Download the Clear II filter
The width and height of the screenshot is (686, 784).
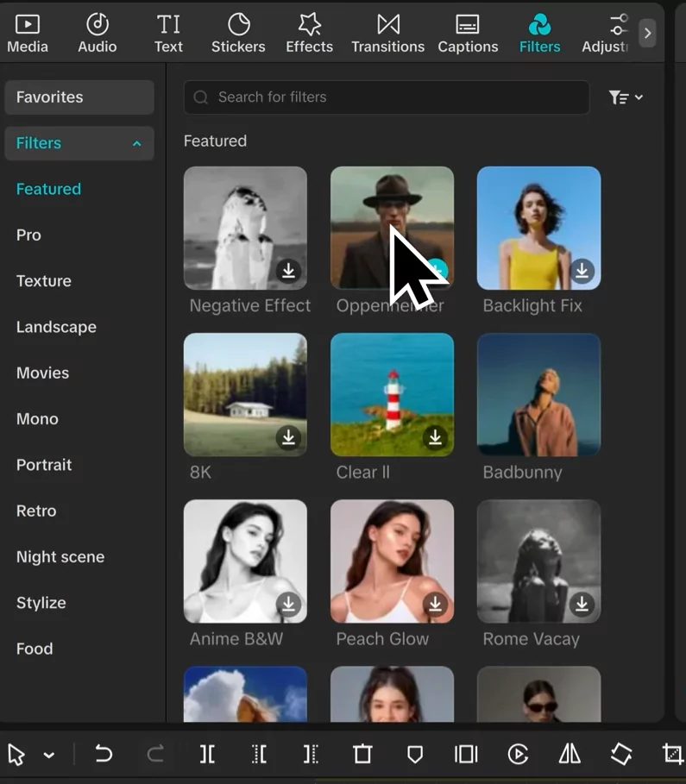click(435, 437)
